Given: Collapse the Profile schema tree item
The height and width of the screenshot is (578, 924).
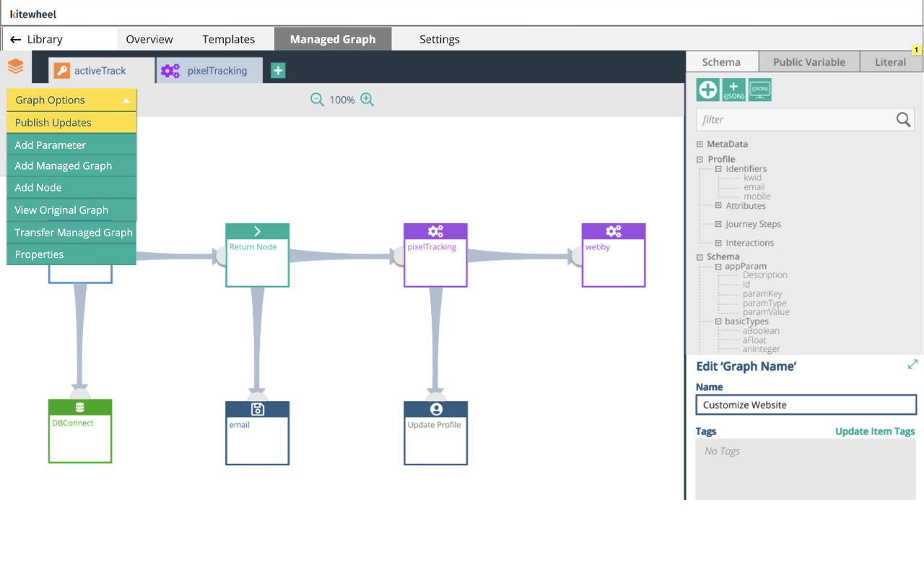Looking at the screenshot, I should click(698, 158).
